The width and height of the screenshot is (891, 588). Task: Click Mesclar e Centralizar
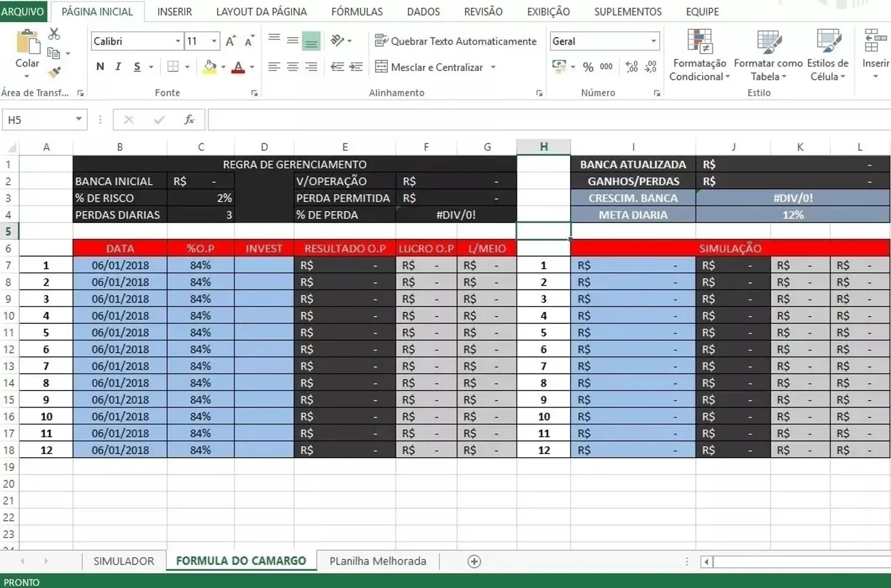point(430,67)
